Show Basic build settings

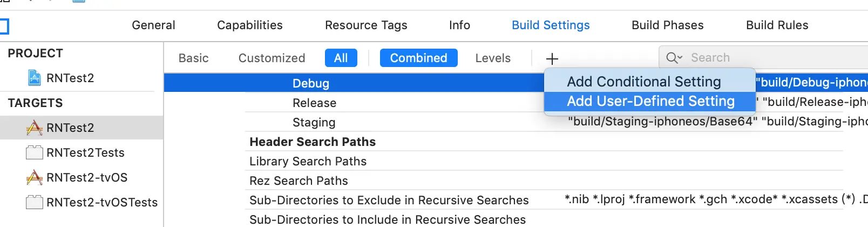(x=193, y=58)
